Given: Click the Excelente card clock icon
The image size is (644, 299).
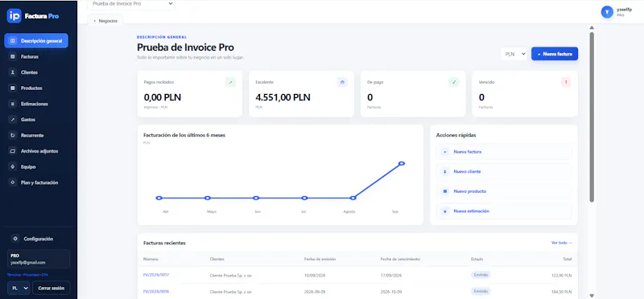Looking at the screenshot, I should (342, 82).
